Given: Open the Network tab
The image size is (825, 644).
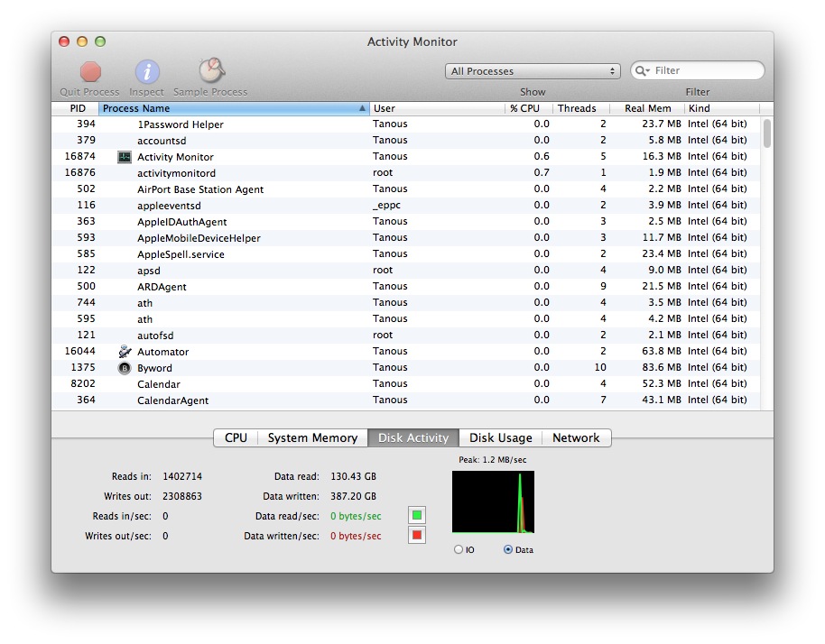Looking at the screenshot, I should tap(576, 437).
